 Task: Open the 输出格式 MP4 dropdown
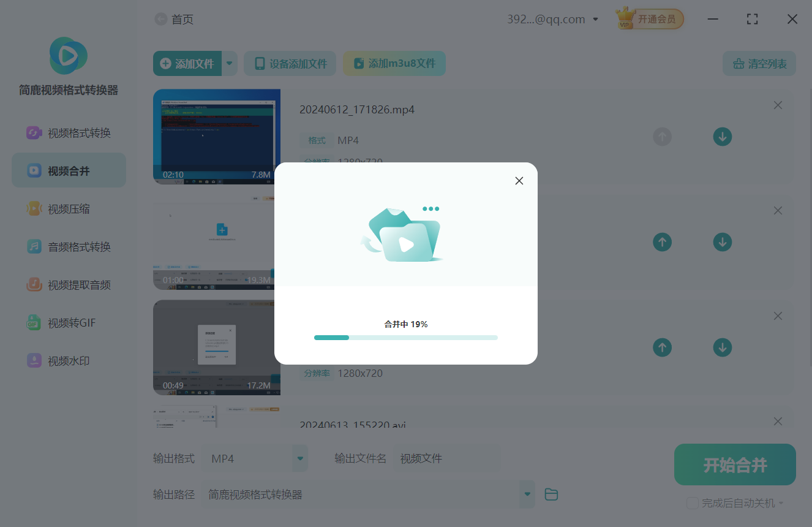pyautogui.click(x=299, y=458)
